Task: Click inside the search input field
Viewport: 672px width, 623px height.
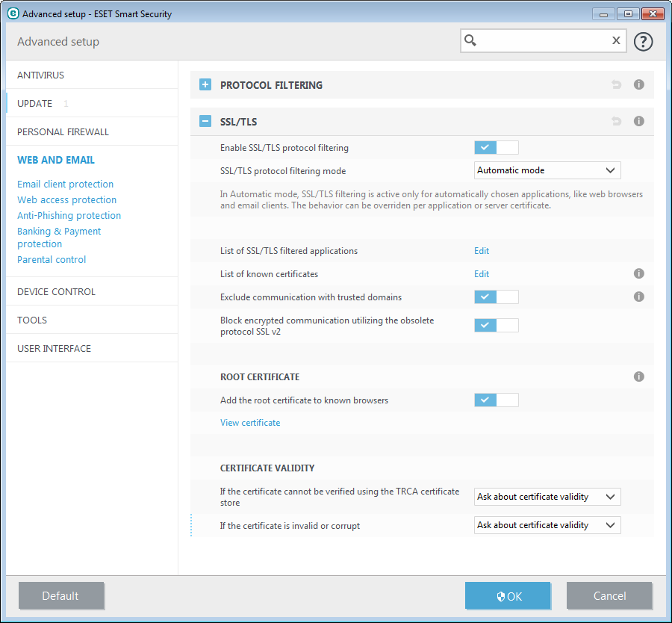Action: pos(538,41)
